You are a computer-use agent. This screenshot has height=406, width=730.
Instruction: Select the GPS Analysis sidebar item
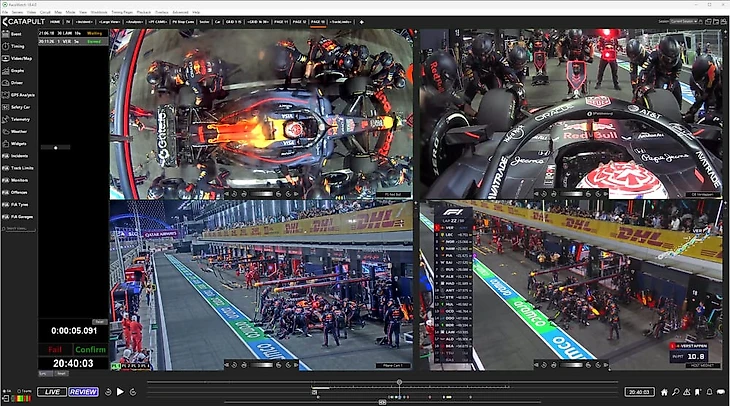(x=22, y=94)
